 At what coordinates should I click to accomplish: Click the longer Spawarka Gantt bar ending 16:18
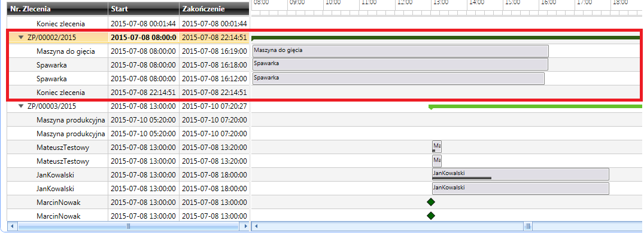[x=400, y=65]
